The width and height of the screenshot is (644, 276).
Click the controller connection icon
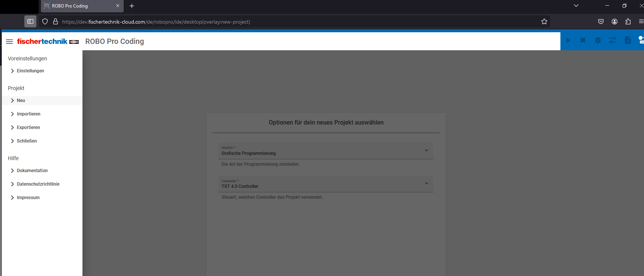[641, 40]
